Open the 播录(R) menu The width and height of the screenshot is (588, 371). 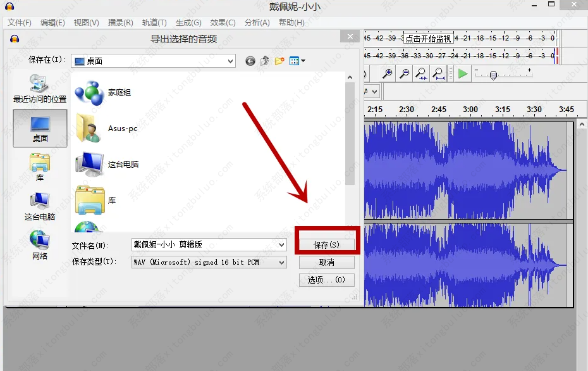pos(120,23)
